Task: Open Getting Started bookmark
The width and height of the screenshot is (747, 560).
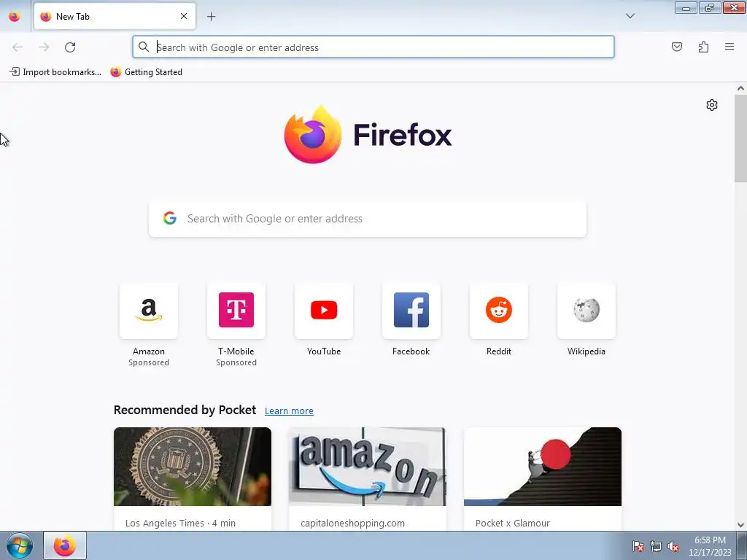Action: (146, 72)
